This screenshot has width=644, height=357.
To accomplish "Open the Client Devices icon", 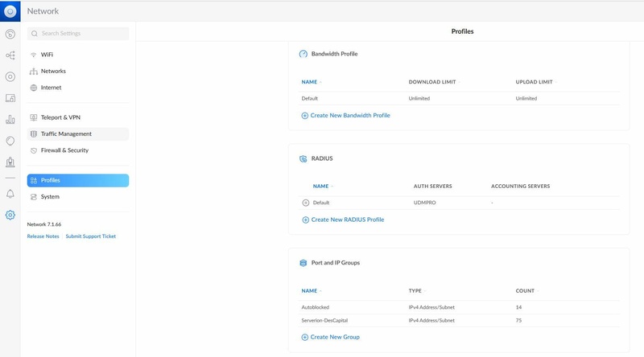I will (x=10, y=98).
